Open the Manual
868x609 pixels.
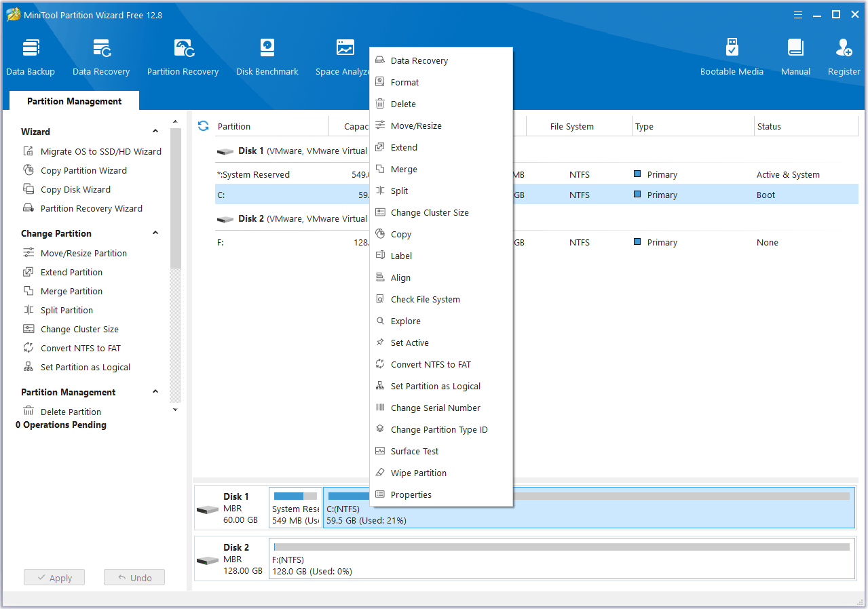coord(795,57)
